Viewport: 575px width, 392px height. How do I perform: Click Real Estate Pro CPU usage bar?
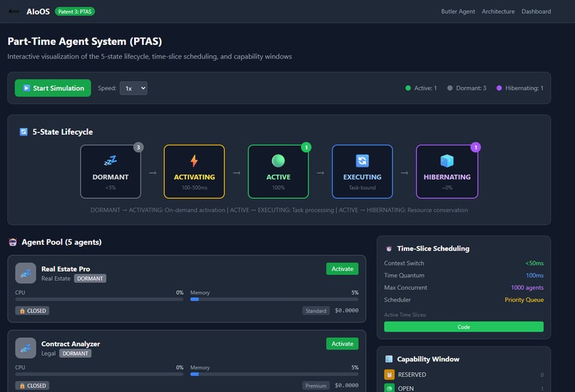point(99,299)
